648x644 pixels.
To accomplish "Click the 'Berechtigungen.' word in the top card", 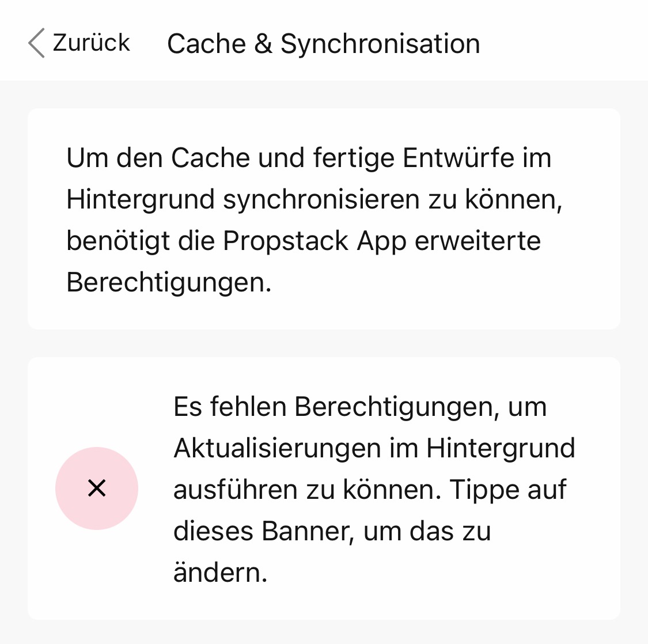I will pos(169,282).
